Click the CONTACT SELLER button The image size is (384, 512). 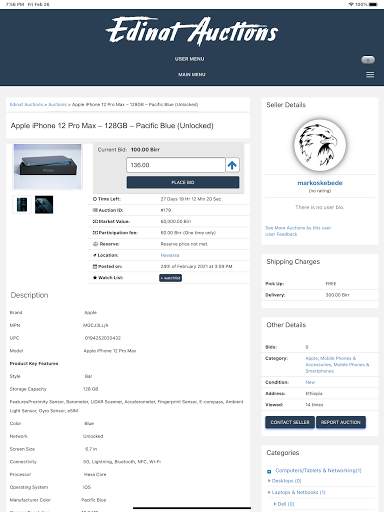[290, 422]
